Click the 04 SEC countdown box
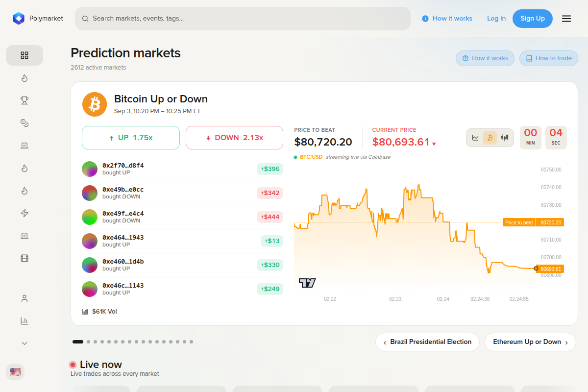The height and width of the screenshot is (392, 588). pos(556,138)
